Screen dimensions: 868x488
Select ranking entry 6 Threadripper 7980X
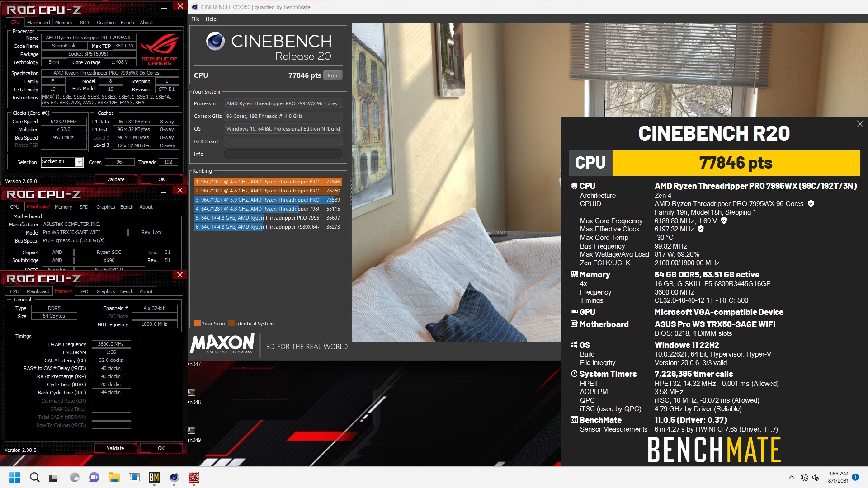click(268, 227)
